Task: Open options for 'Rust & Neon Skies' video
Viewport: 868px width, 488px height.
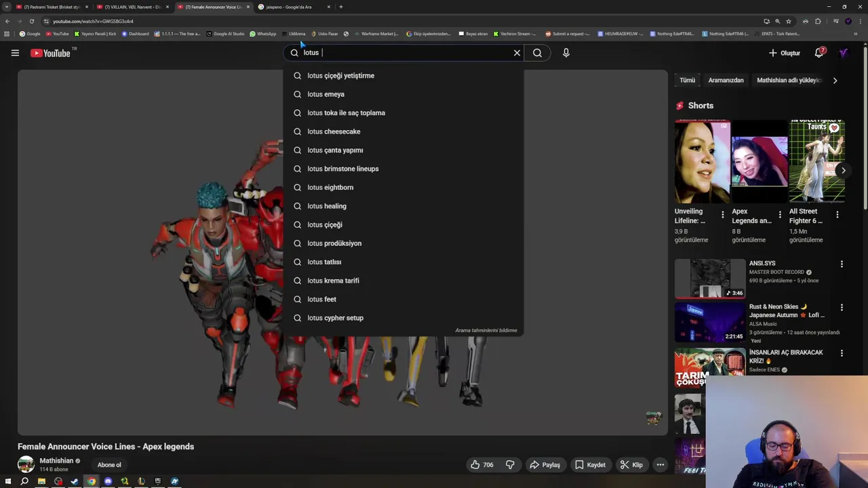Action: pyautogui.click(x=842, y=307)
